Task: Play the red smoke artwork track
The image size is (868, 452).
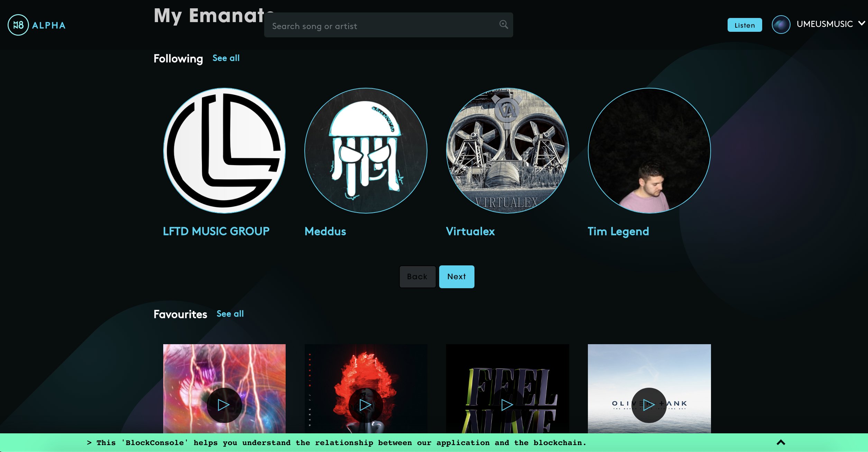Action: click(x=366, y=405)
